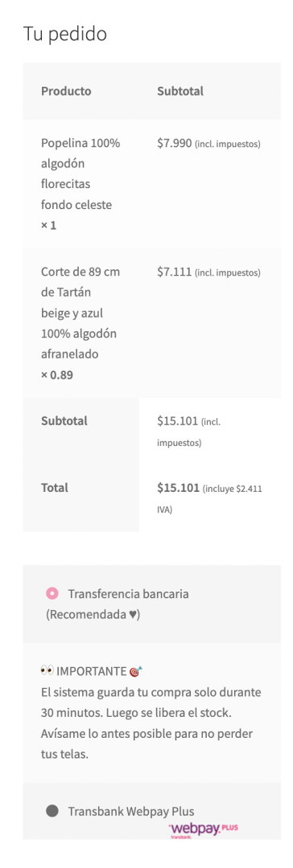Click the $15.101 subtotal amount
The width and height of the screenshot is (293, 868).
178,420
